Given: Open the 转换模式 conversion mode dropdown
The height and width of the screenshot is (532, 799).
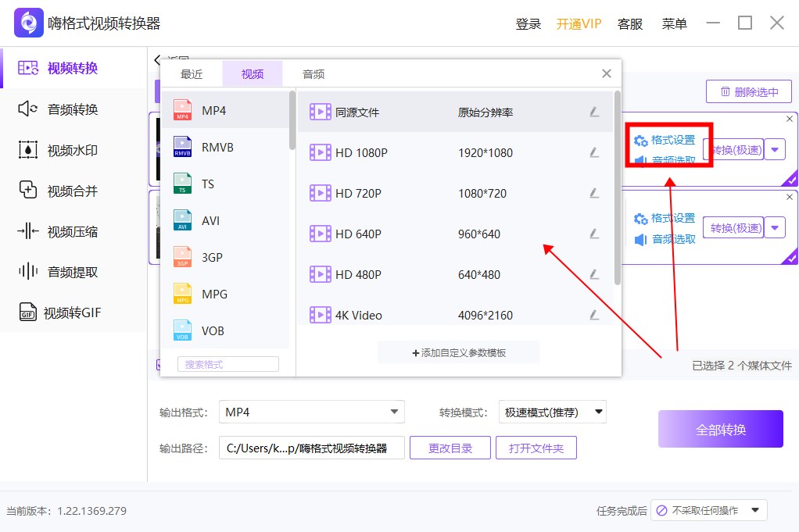Looking at the screenshot, I should [552, 412].
